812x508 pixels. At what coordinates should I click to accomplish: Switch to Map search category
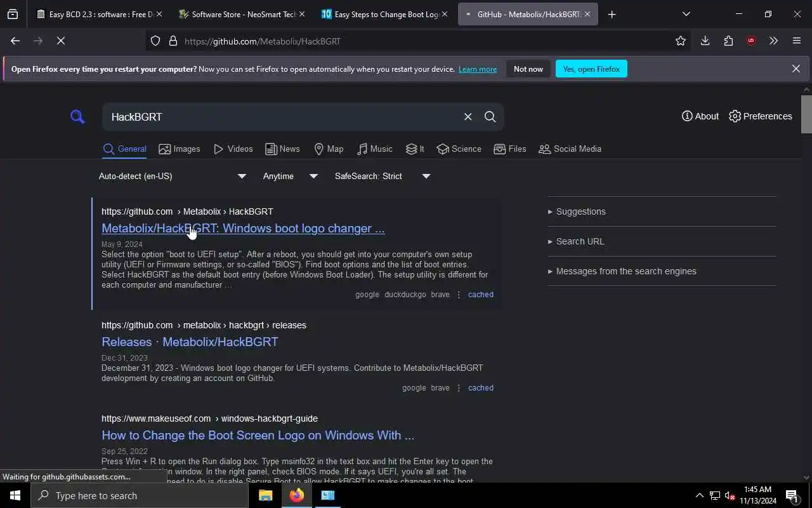pos(329,149)
